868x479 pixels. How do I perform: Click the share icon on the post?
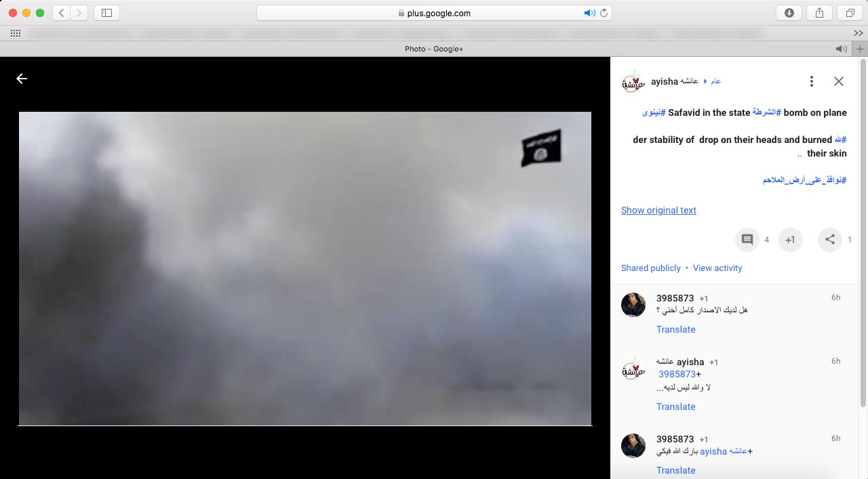point(829,240)
